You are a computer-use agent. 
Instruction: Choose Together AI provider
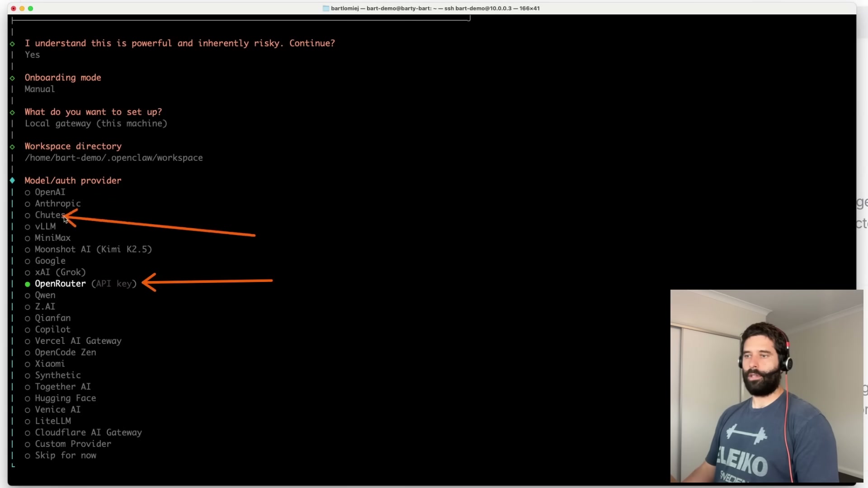[58, 387]
